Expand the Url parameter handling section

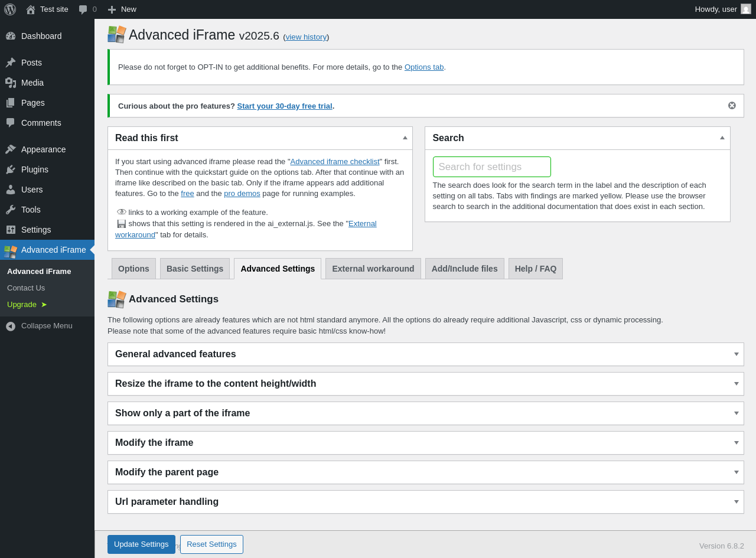[425, 502]
